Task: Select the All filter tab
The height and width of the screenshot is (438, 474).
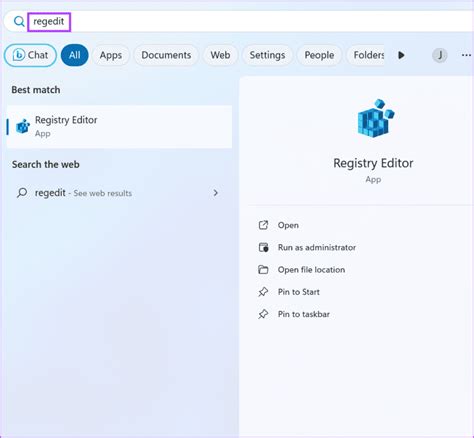Action: 75,55
